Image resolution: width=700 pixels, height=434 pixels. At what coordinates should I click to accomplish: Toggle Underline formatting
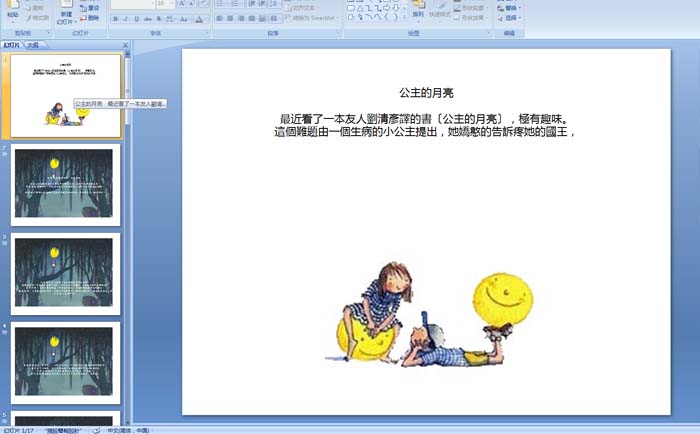[137, 19]
